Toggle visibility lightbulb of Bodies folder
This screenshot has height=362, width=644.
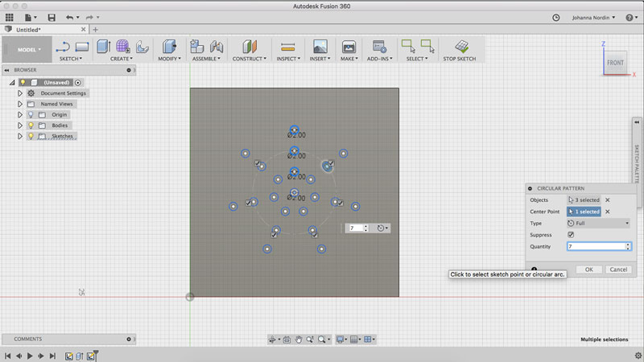[x=31, y=125]
